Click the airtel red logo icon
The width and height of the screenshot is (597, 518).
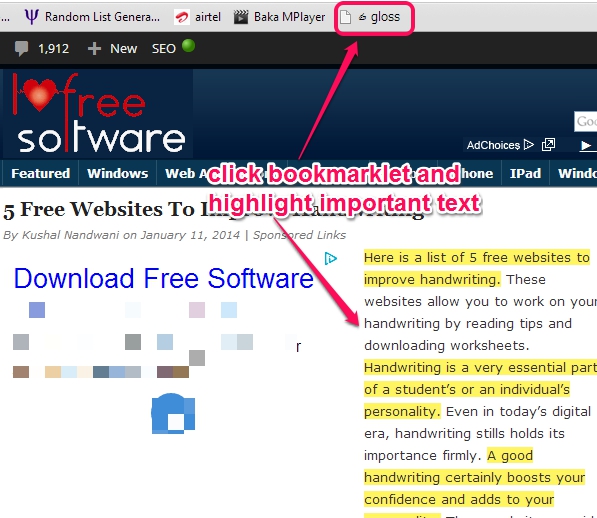click(x=182, y=17)
